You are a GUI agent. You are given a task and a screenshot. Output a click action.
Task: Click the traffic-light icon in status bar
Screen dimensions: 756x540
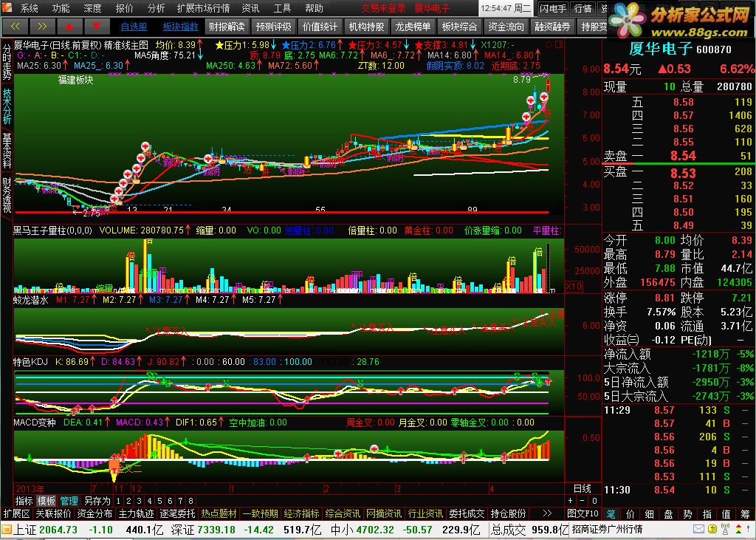pyautogui.click(x=738, y=529)
